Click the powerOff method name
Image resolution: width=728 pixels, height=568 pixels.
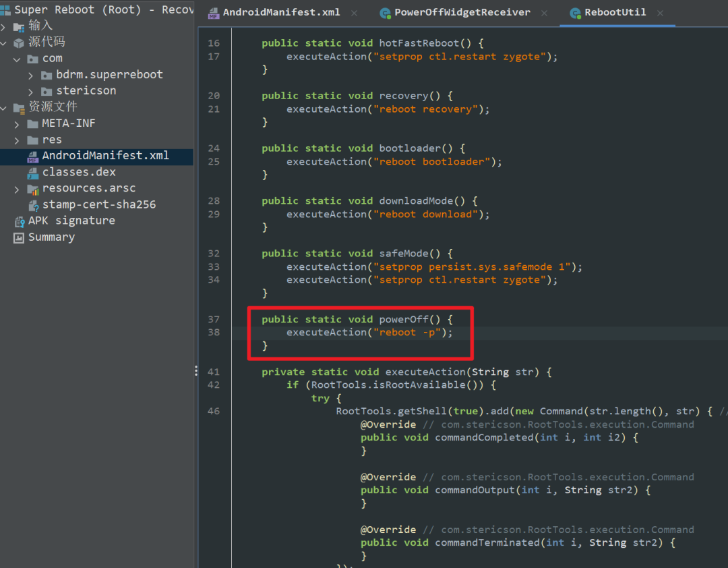[x=404, y=319]
